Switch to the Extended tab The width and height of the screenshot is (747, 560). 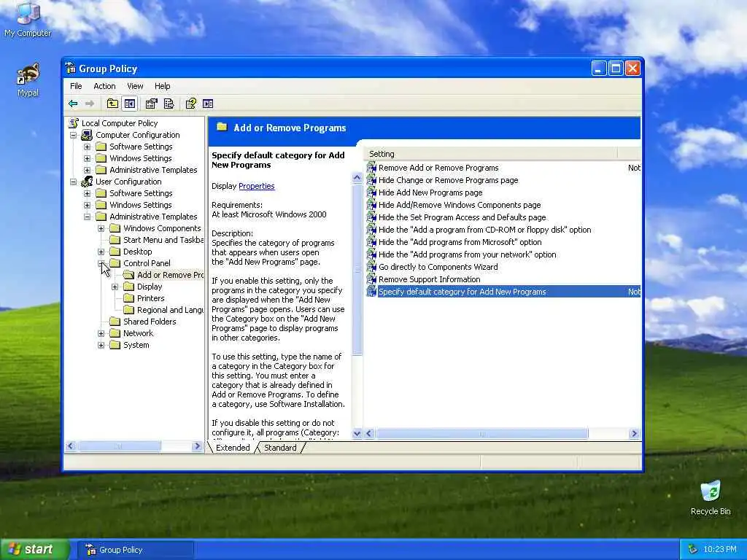(x=233, y=448)
